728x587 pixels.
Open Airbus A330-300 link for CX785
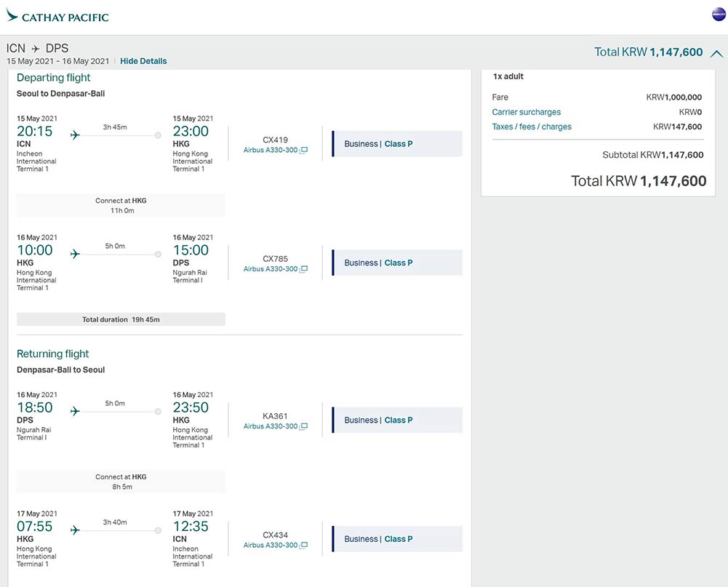pos(271,269)
